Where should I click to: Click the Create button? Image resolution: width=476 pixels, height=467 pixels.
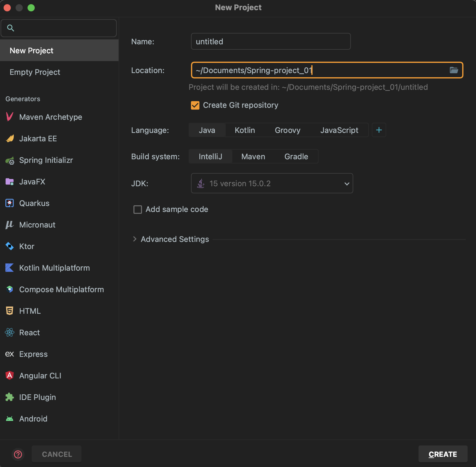[443, 454]
